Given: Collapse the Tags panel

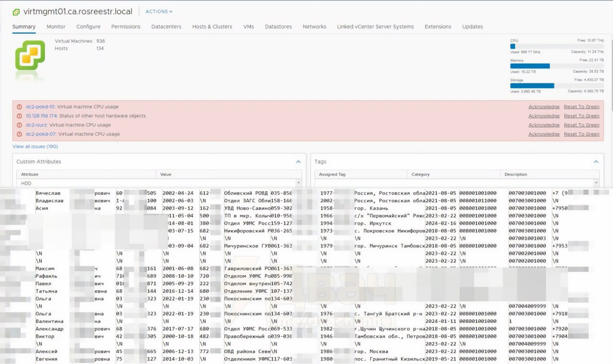Looking at the screenshot, I should (x=596, y=162).
